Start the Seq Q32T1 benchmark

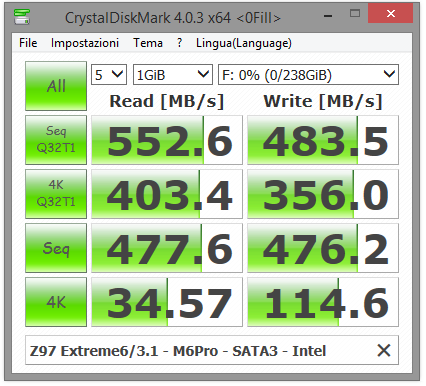(x=56, y=140)
